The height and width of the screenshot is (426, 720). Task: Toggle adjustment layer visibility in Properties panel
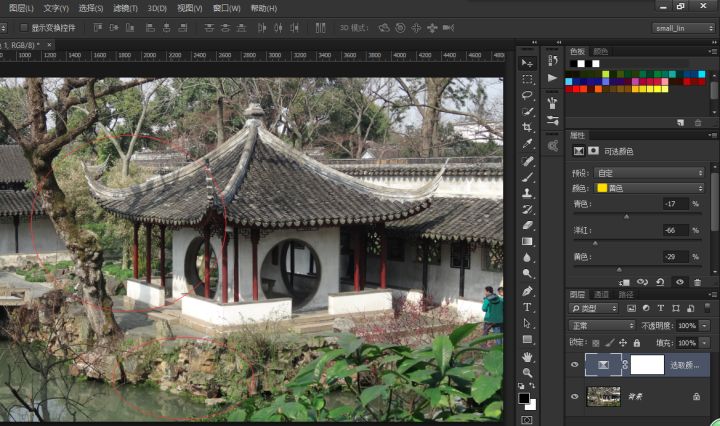click(x=680, y=282)
